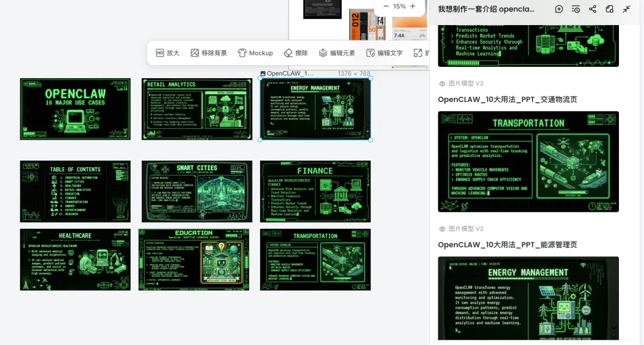Open the files/assets icon in chat header
Viewport: 644px width, 345px height.
(x=609, y=9)
